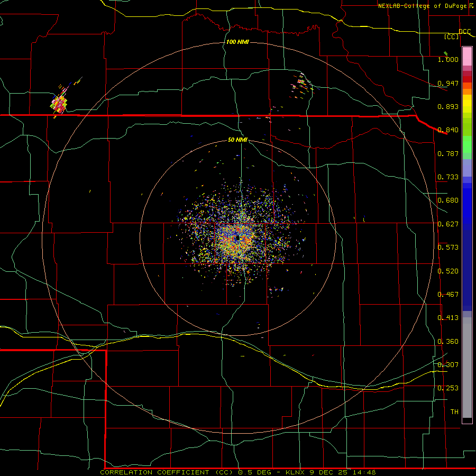Click the KLNX radar site center point
Image resolution: width=476 pixels, height=476 pixels.
[x=238, y=238]
